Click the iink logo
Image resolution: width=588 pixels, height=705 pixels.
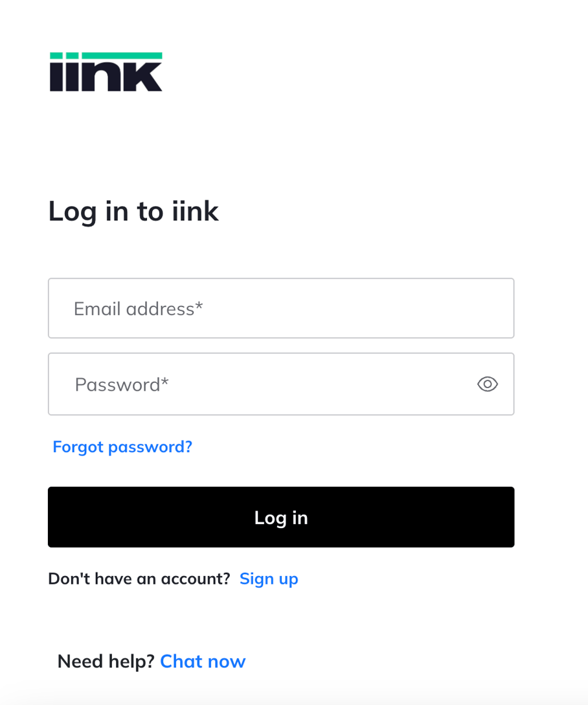tap(105, 71)
